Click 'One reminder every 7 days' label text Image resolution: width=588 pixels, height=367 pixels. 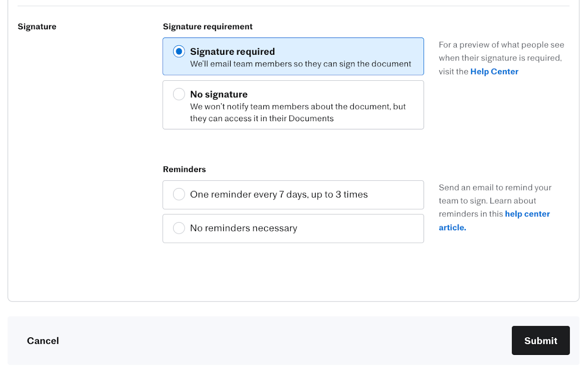279,194
